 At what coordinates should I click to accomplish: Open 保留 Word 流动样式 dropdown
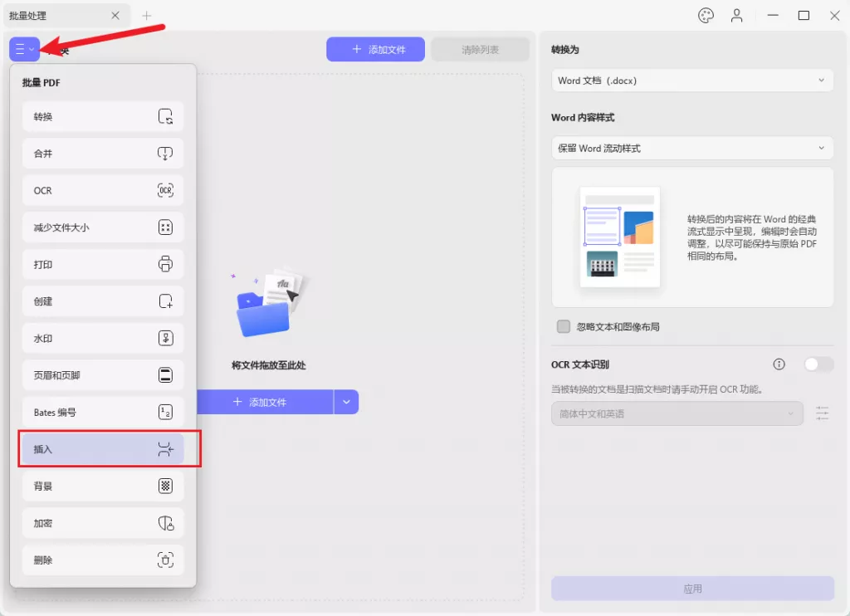click(692, 148)
